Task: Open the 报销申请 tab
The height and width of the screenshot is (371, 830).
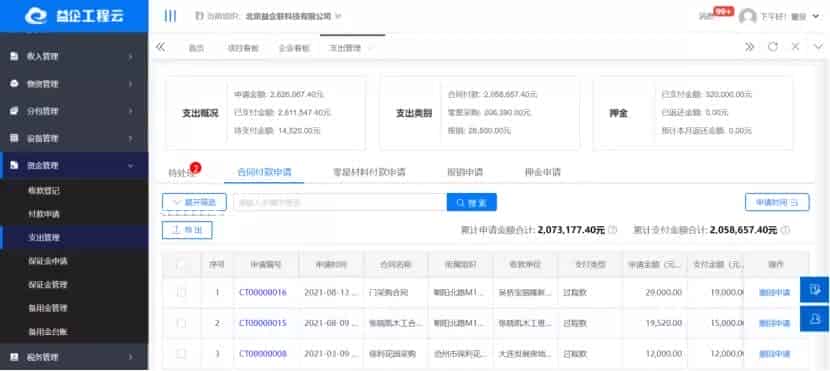Action: click(x=465, y=172)
